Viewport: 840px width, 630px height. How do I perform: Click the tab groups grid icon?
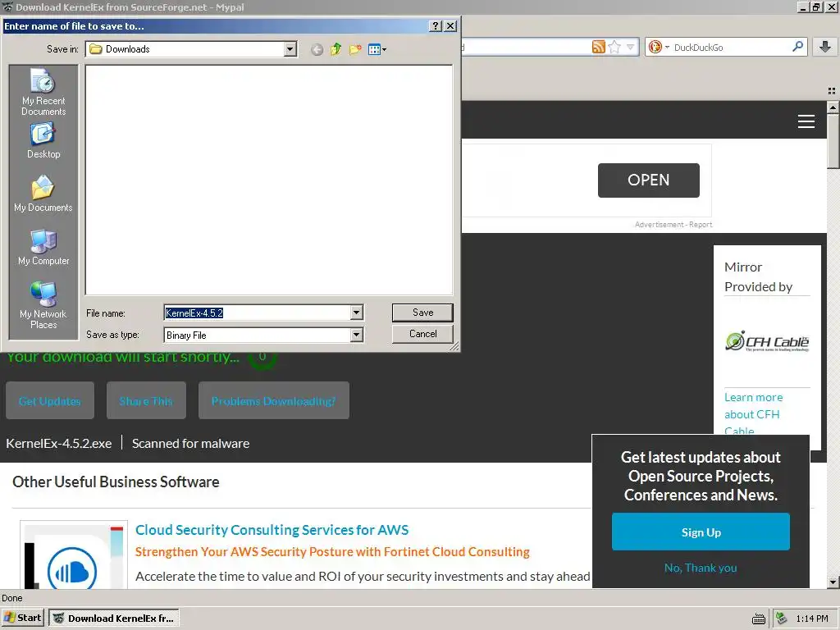coord(832,91)
